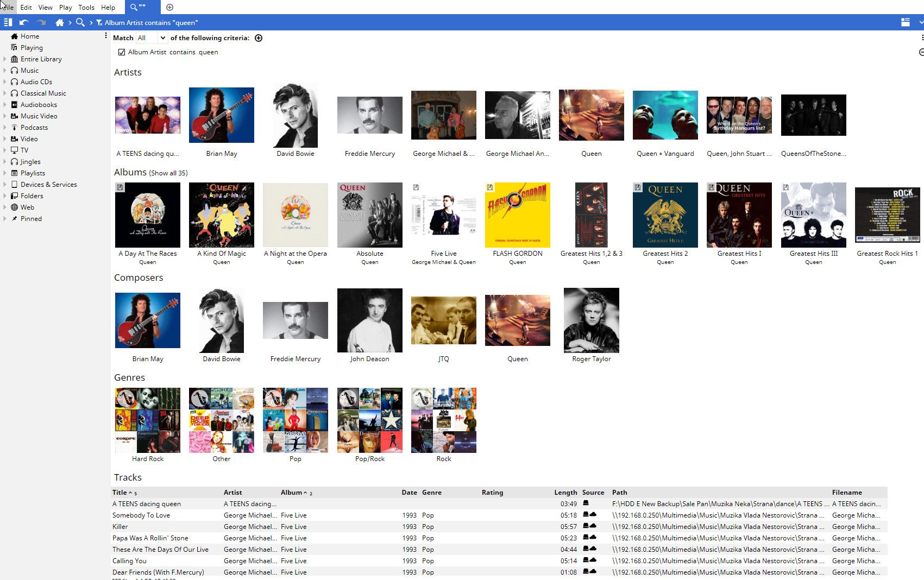Viewport: 924px width, 580px height.
Task: Expand the Entire Library tree node
Action: [5, 59]
